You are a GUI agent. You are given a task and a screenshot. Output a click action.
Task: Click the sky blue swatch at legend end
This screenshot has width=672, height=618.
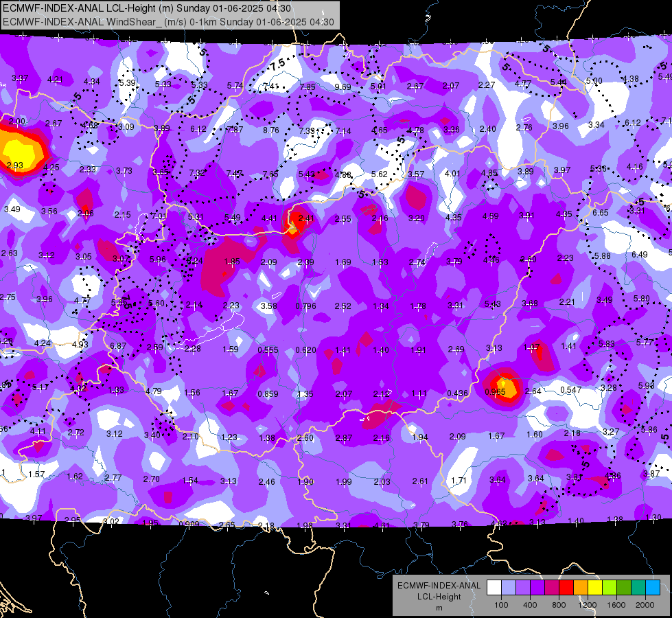[653, 587]
